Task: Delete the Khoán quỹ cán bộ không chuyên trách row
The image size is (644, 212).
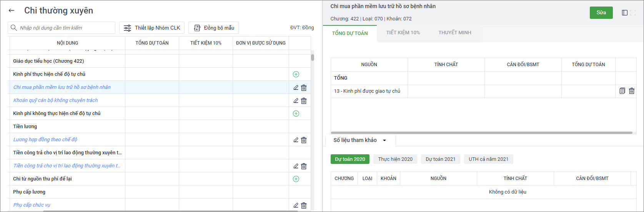Action: click(x=304, y=101)
